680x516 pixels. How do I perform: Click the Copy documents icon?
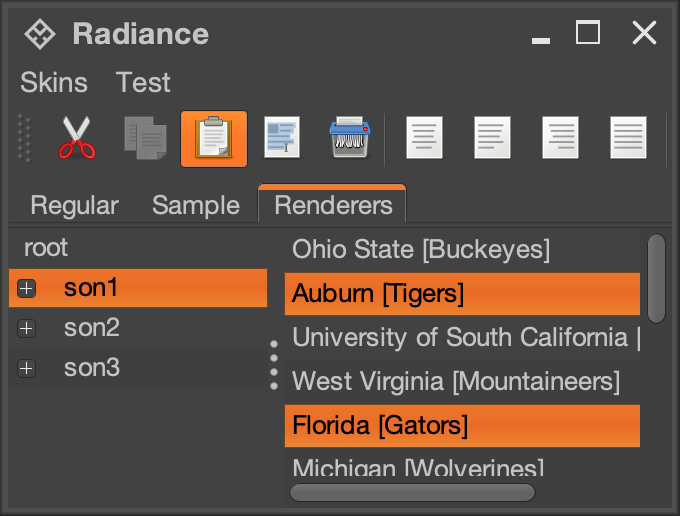pyautogui.click(x=145, y=138)
